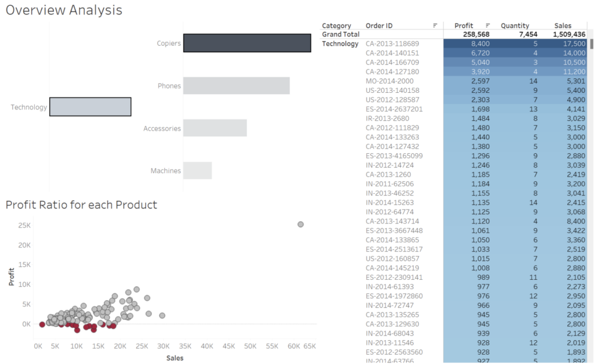This screenshot has width=595, height=364.
Task: Click the Category column header
Action: (336, 25)
